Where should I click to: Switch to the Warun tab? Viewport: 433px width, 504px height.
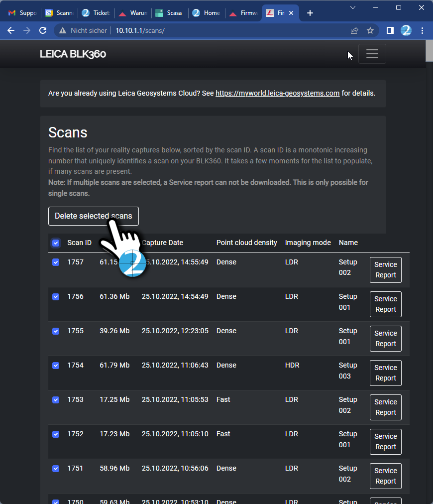tap(133, 13)
